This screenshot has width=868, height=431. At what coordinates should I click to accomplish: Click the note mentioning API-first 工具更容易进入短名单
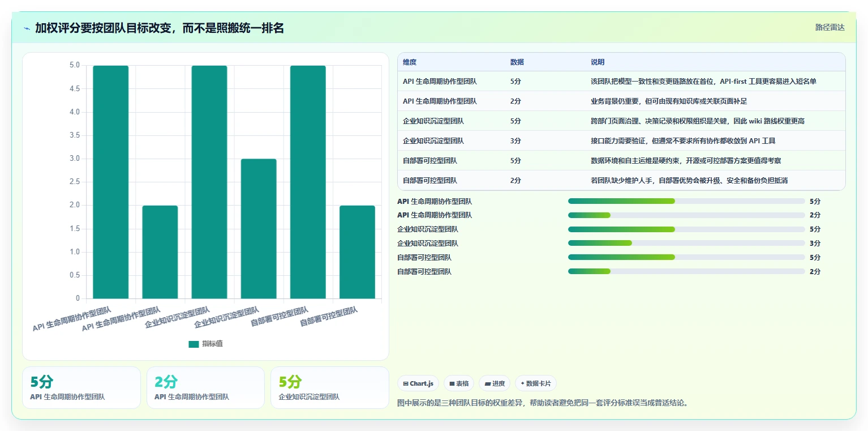703,82
